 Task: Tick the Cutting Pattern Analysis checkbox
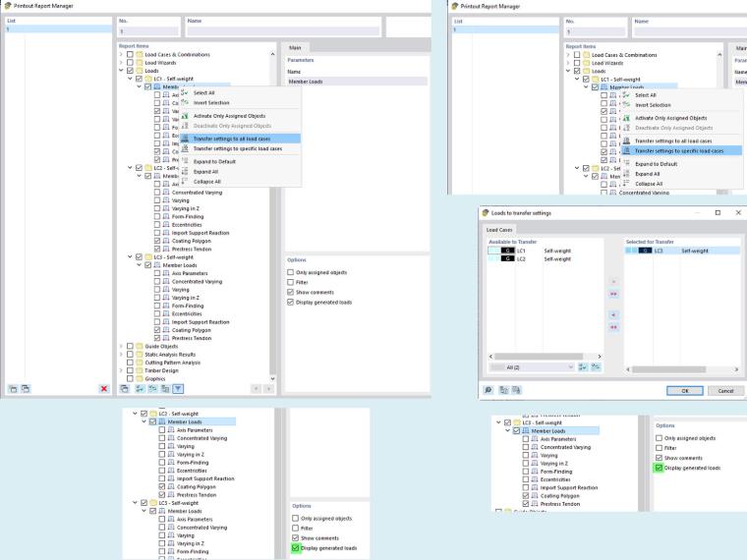130,363
